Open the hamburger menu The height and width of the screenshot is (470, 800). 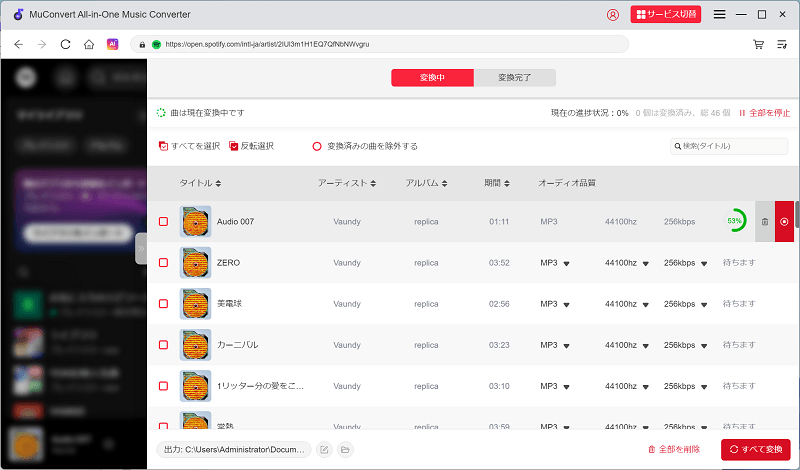[719, 14]
